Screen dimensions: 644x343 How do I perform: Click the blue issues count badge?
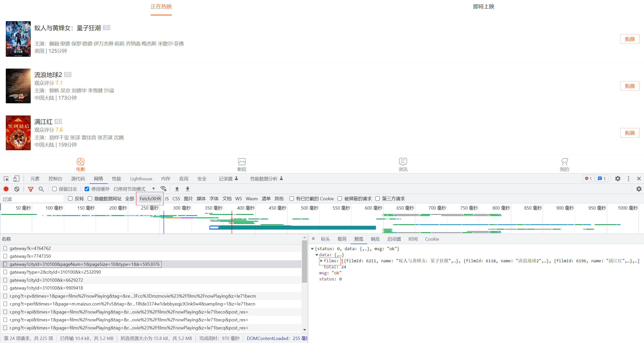pyautogui.click(x=602, y=179)
